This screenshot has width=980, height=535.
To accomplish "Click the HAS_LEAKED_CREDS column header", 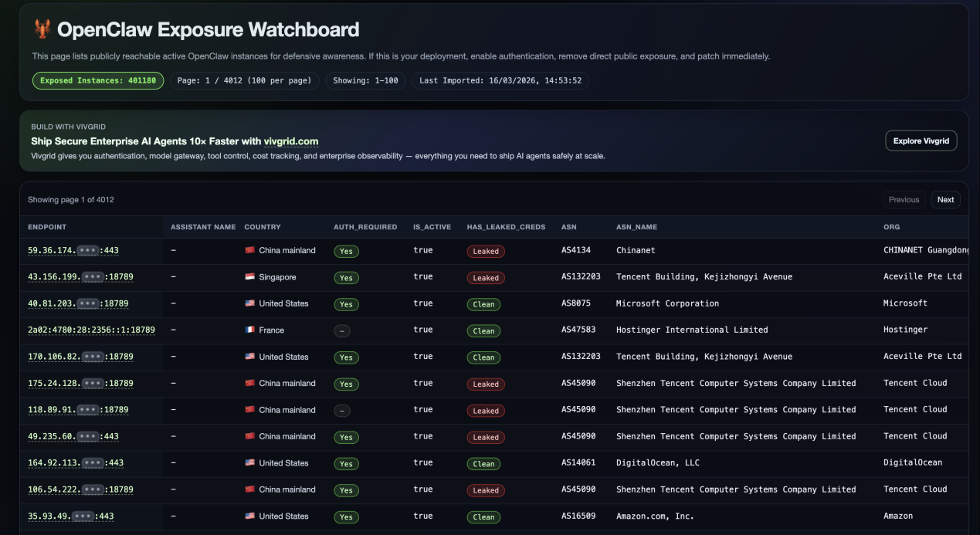I will [x=506, y=227].
